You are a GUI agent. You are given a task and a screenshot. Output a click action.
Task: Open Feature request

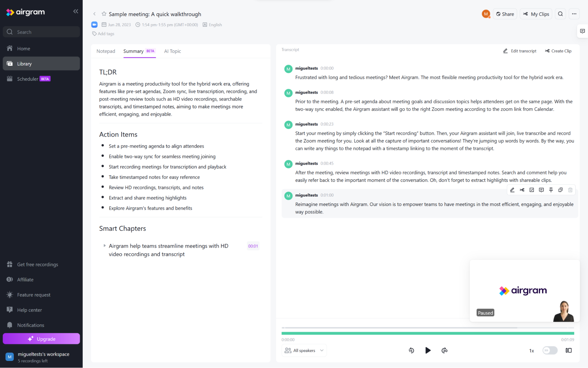click(41, 295)
